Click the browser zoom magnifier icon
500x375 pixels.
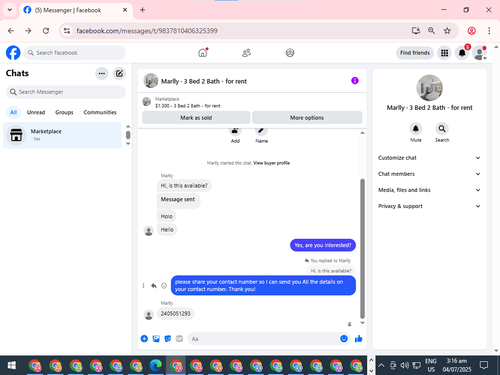coord(431,31)
